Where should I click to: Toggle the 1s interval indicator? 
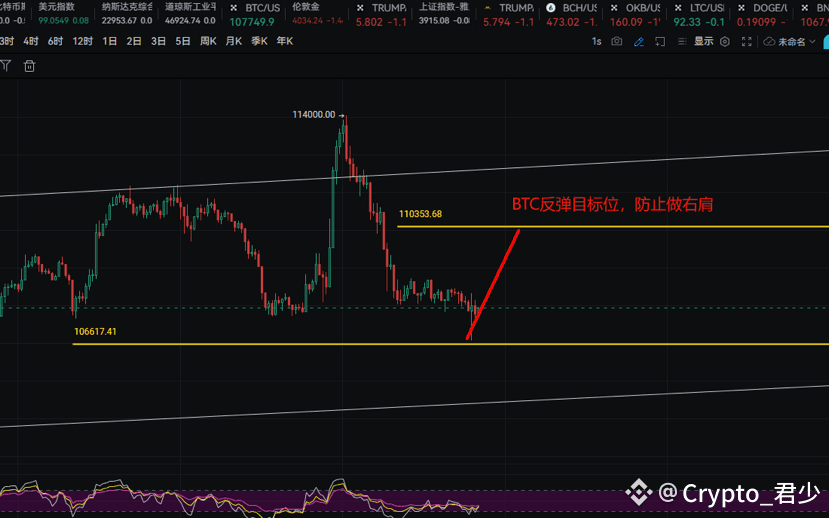pyautogui.click(x=596, y=41)
